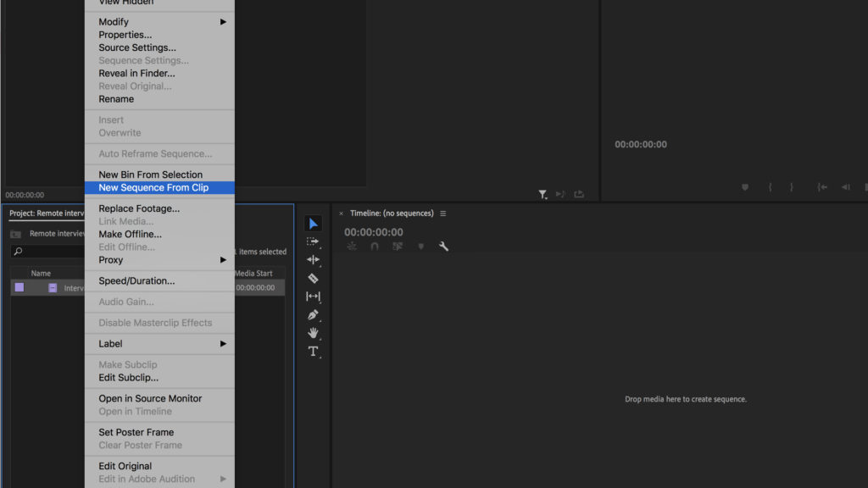Toggle timeline Snap magnet icon
The width and height of the screenshot is (868, 488).
[x=374, y=247]
